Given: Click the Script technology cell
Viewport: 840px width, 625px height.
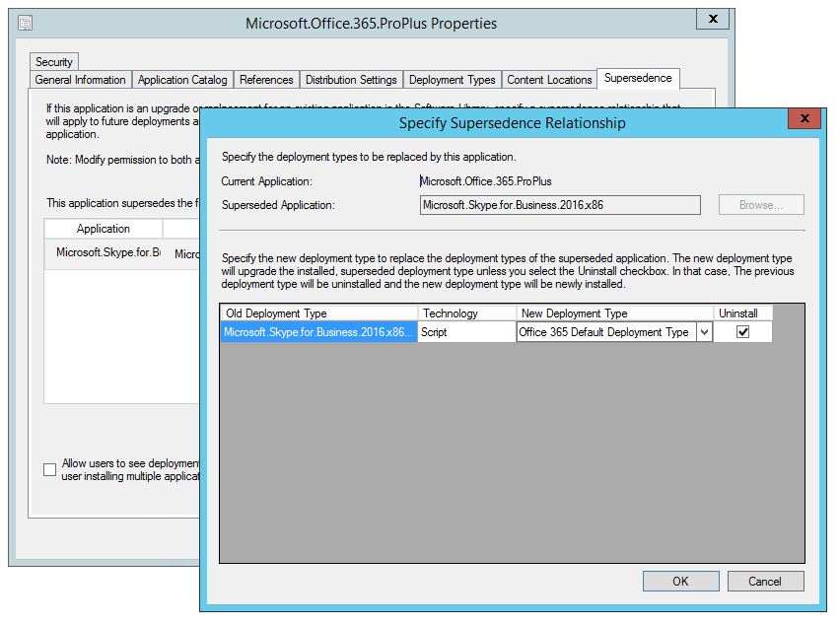Looking at the screenshot, I should tap(466, 332).
